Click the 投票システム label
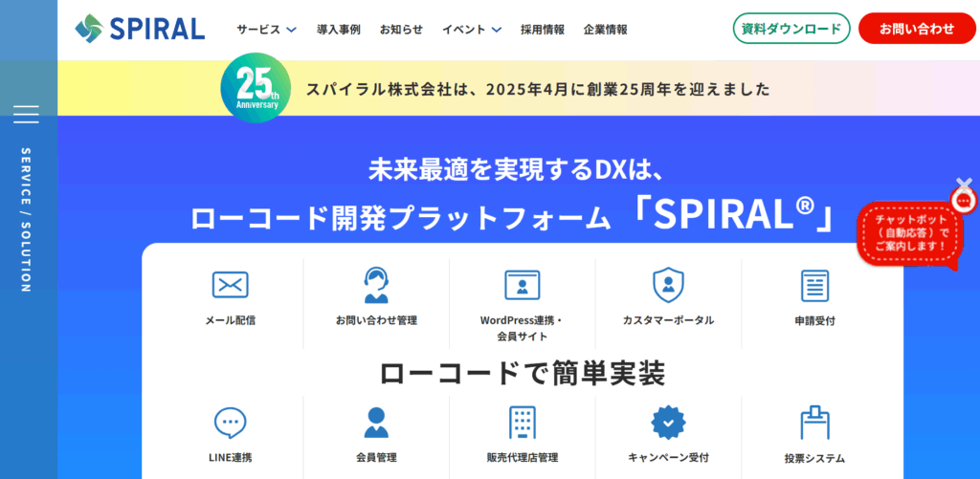 tap(814, 458)
